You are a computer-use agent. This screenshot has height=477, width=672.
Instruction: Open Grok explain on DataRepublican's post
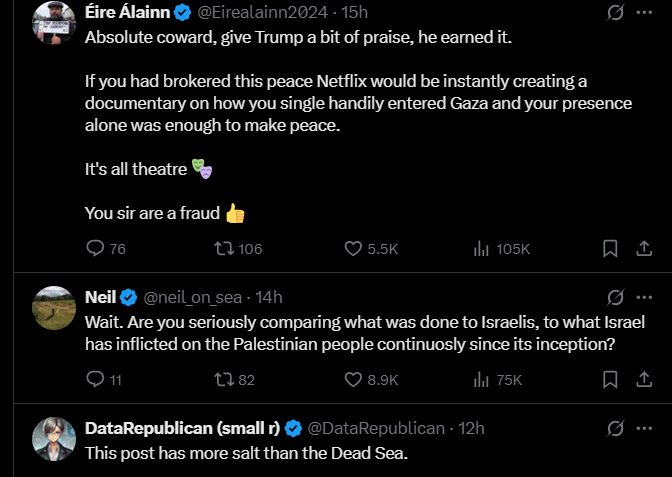617,428
